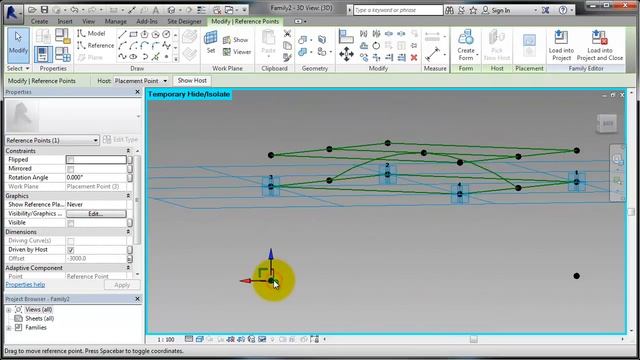This screenshot has height=360, width=640.
Task: Click the Temporary Hide/Isolate label
Action: 189,94
